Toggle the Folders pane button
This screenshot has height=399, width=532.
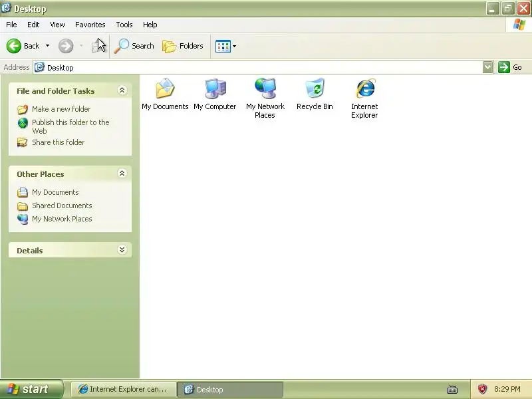183,46
